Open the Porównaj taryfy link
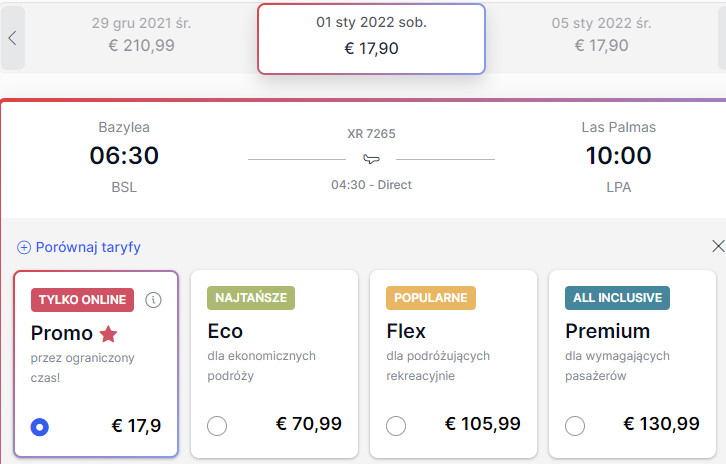This screenshot has width=726, height=464. tap(88, 247)
